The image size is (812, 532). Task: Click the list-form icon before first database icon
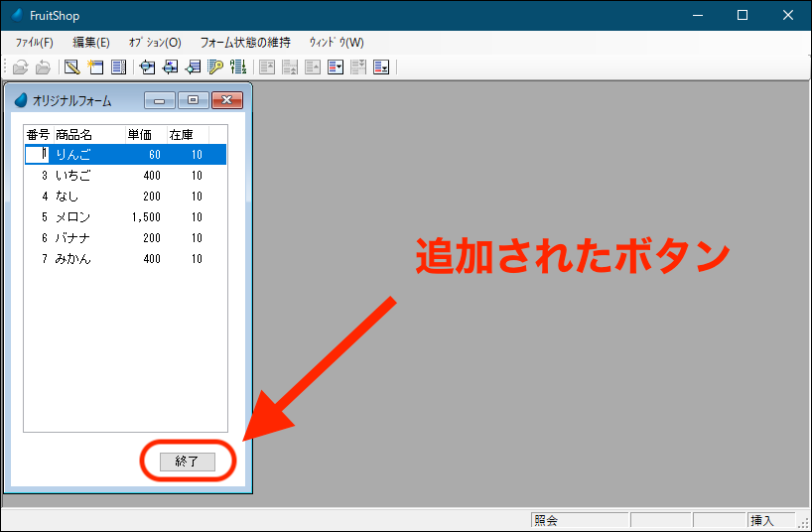click(119, 67)
